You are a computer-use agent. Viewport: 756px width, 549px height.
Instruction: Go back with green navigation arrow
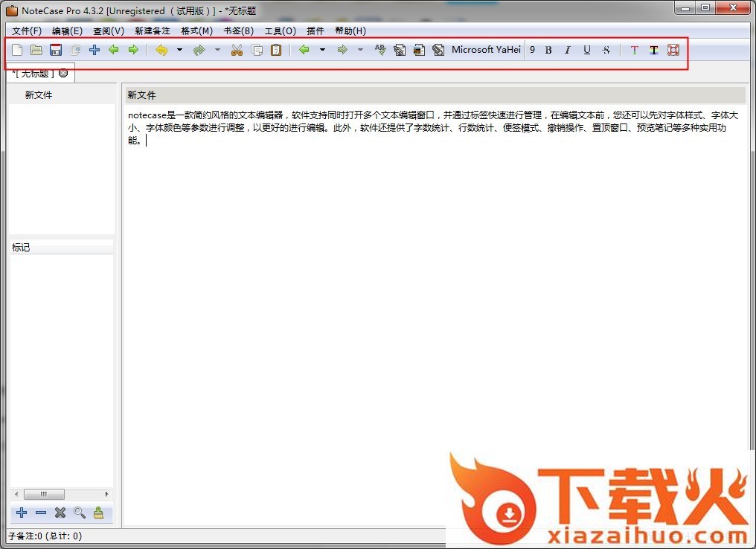point(304,50)
